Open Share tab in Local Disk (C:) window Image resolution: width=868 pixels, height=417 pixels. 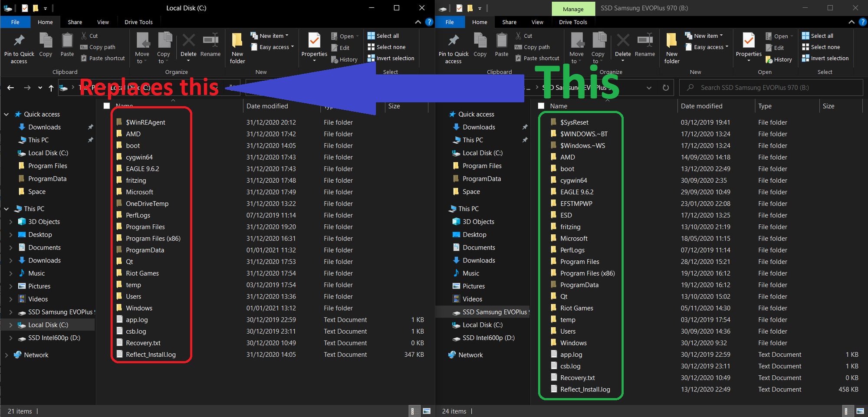75,22
